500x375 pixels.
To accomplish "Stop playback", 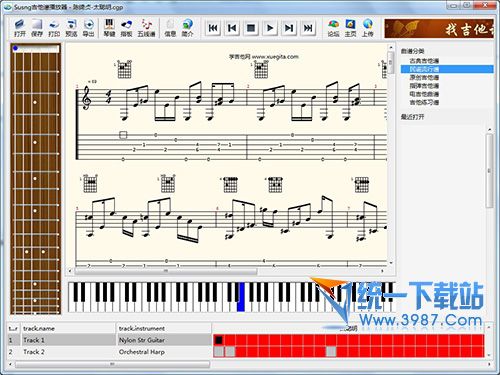I will pyautogui.click(x=251, y=28).
